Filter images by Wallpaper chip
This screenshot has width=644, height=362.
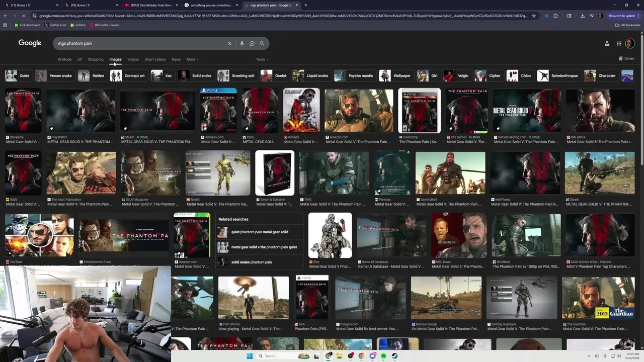(395, 76)
